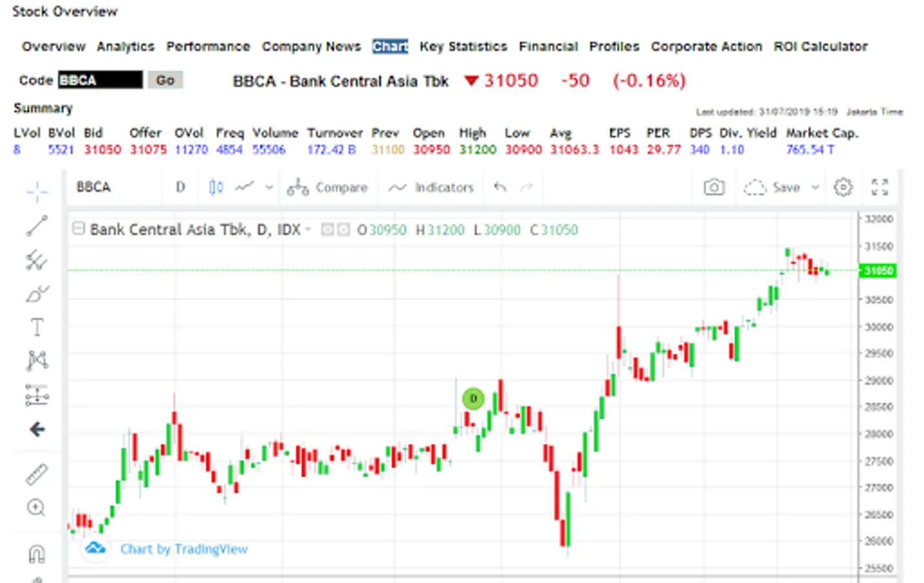Click the Save chart button
924x583 pixels.
point(772,188)
